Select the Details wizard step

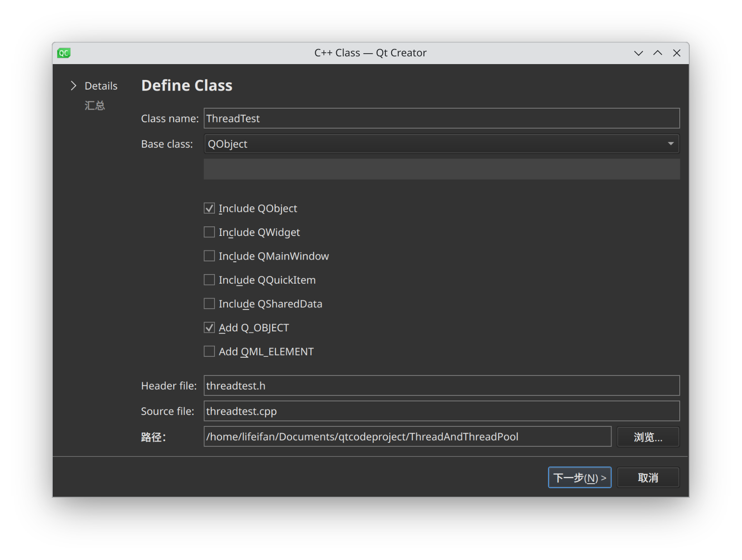click(101, 86)
